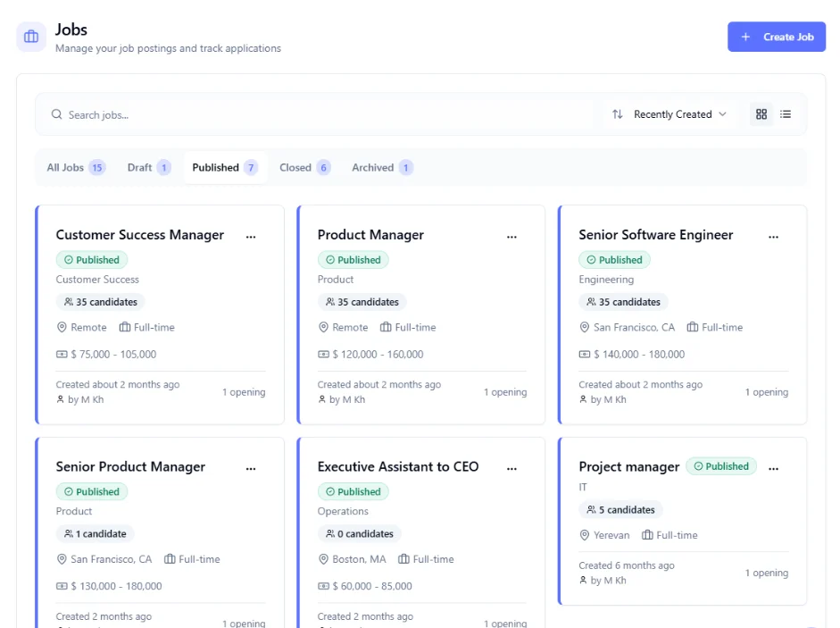
Task: Select the All Jobs tab
Action: click(76, 167)
